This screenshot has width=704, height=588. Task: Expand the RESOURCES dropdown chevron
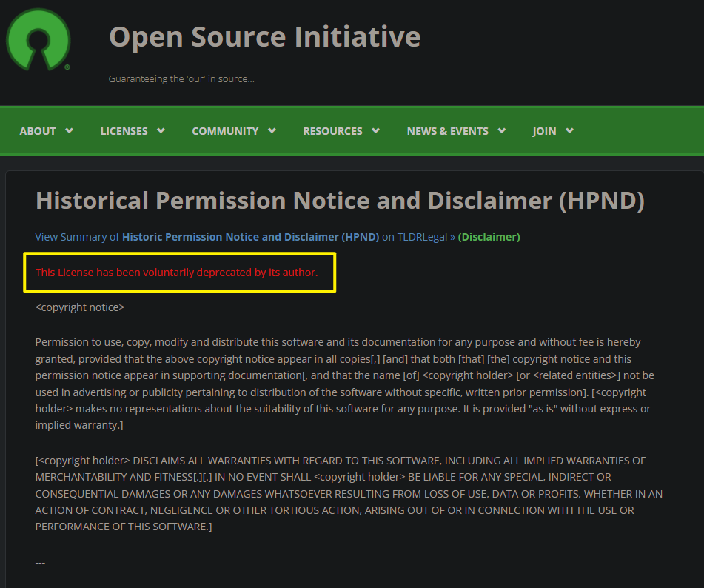[x=376, y=130]
